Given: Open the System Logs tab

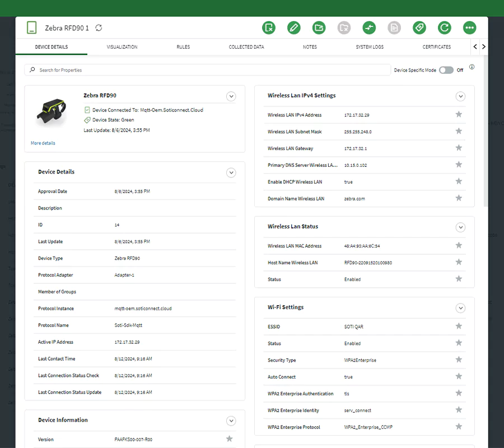Looking at the screenshot, I should click(370, 47).
